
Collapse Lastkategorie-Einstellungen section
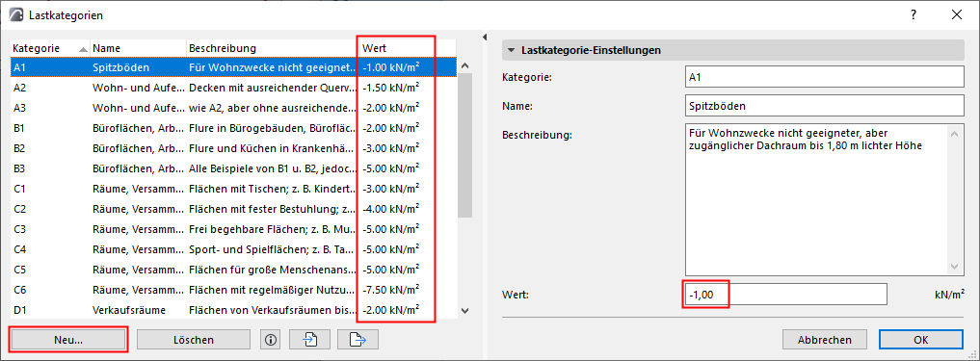[x=513, y=50]
